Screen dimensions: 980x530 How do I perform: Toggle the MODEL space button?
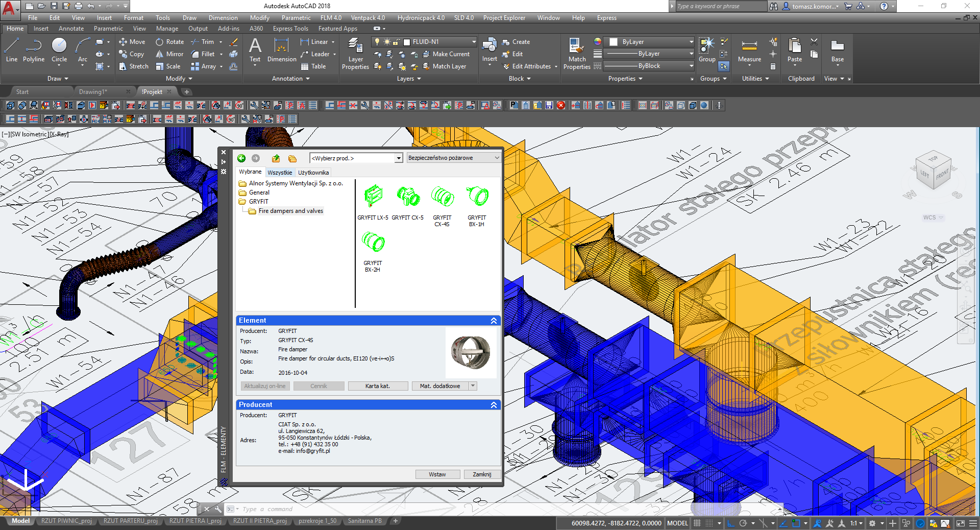677,523
